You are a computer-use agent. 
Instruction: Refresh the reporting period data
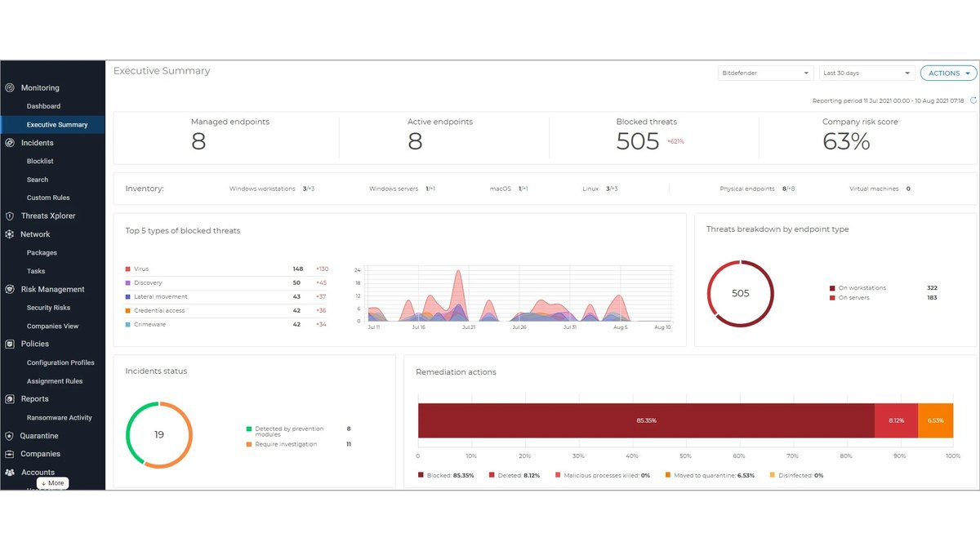(973, 100)
